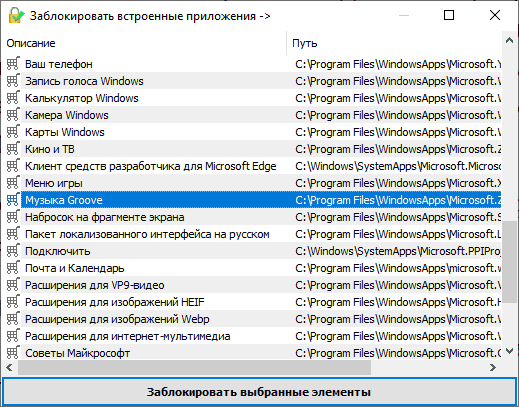Click the cart icon beside Запись голоса Windows
Viewport: 519px width, 407px height.
click(13, 80)
